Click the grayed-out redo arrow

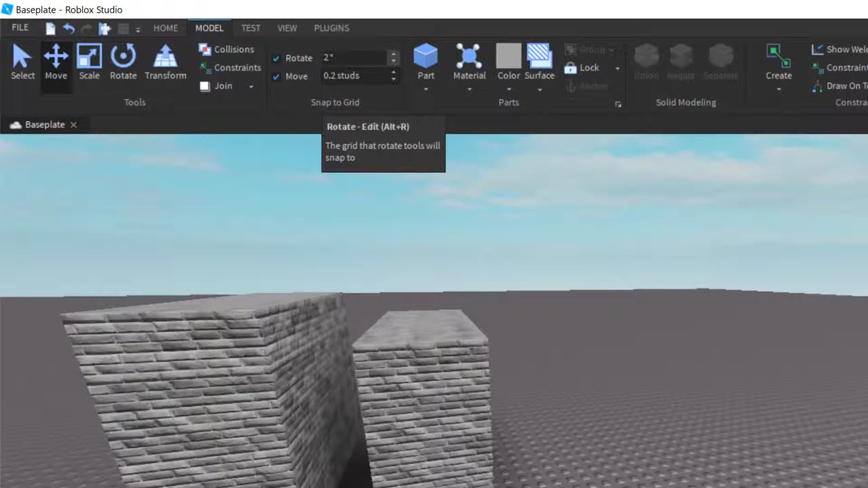click(x=86, y=28)
